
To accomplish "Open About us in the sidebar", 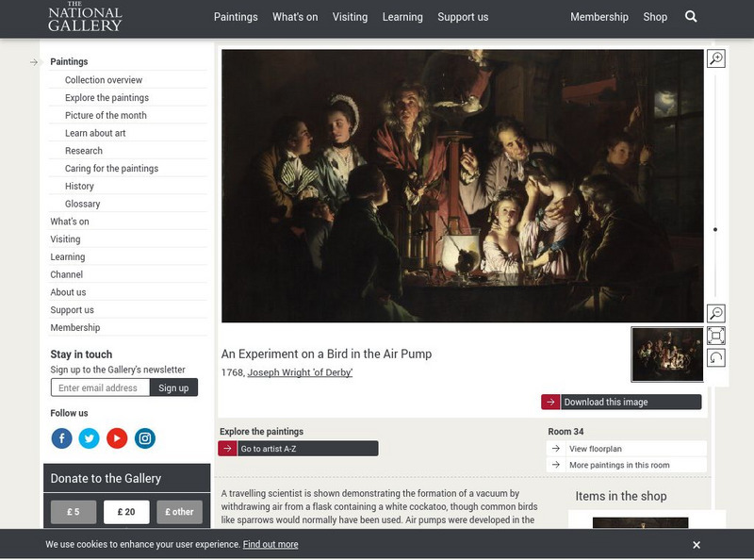I will [x=68, y=292].
